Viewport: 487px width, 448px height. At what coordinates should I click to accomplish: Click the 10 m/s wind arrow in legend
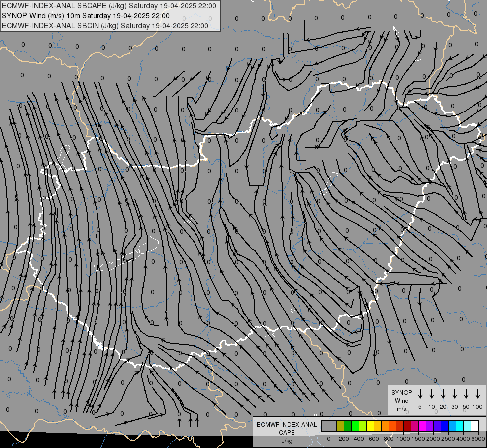pyautogui.click(x=432, y=394)
